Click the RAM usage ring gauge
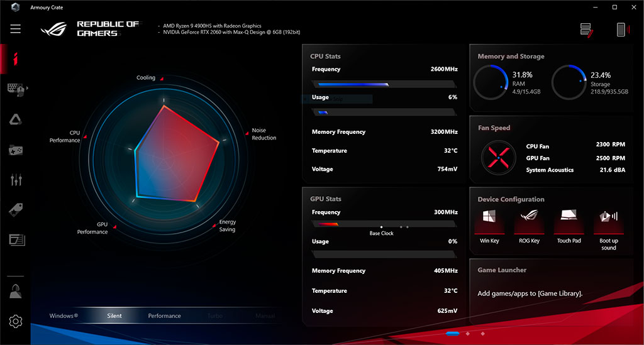The height and width of the screenshot is (345, 644). [491, 82]
